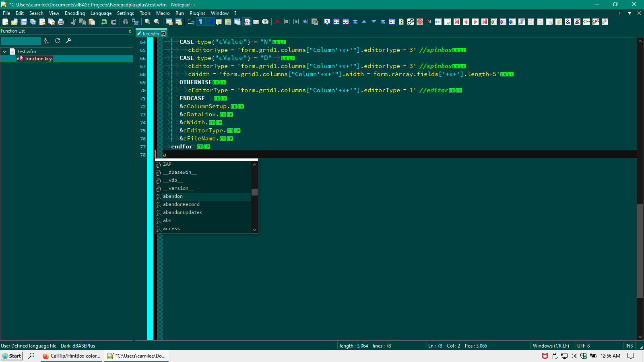
Task: Toggle word wrap from the toolbar
Action: [x=190, y=22]
